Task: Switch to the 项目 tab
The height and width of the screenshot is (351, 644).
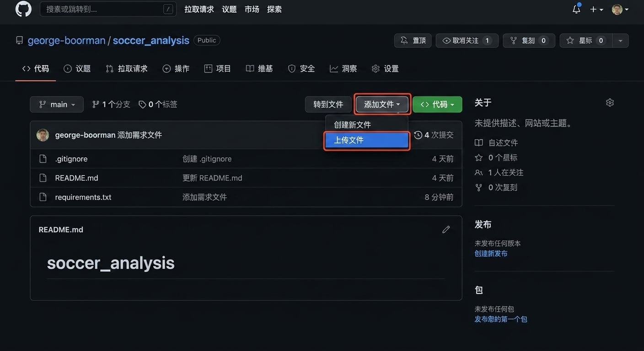Action: 217,69
